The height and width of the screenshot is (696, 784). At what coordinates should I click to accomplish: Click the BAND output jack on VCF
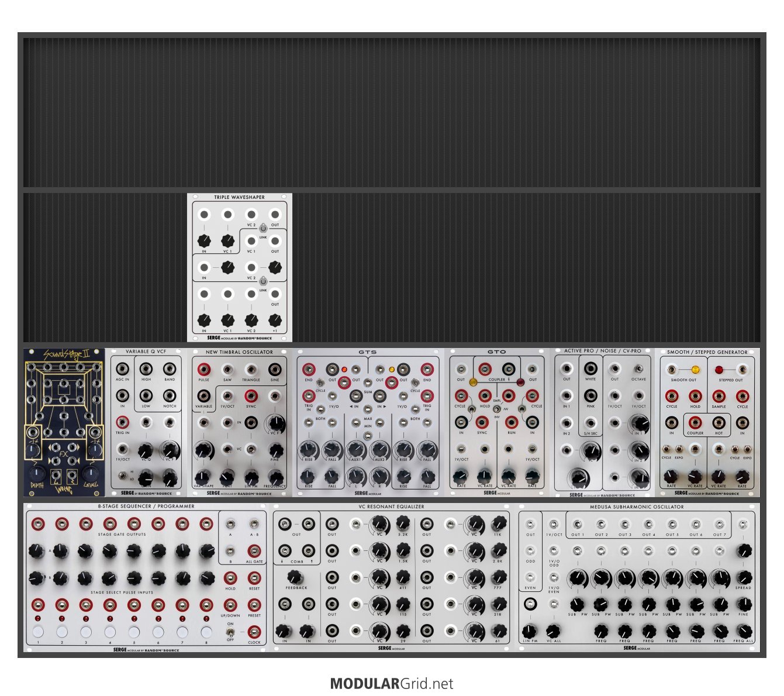pos(170,369)
